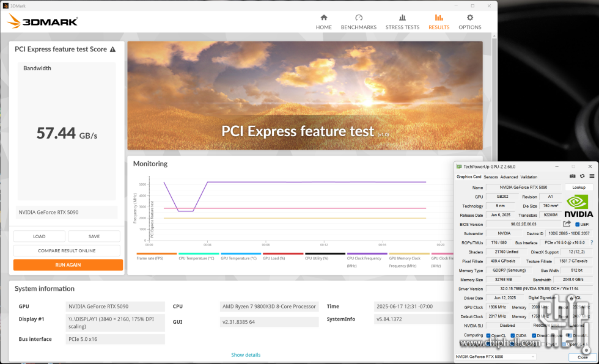Click the '57.44' bandwidth score

[x=56, y=134]
